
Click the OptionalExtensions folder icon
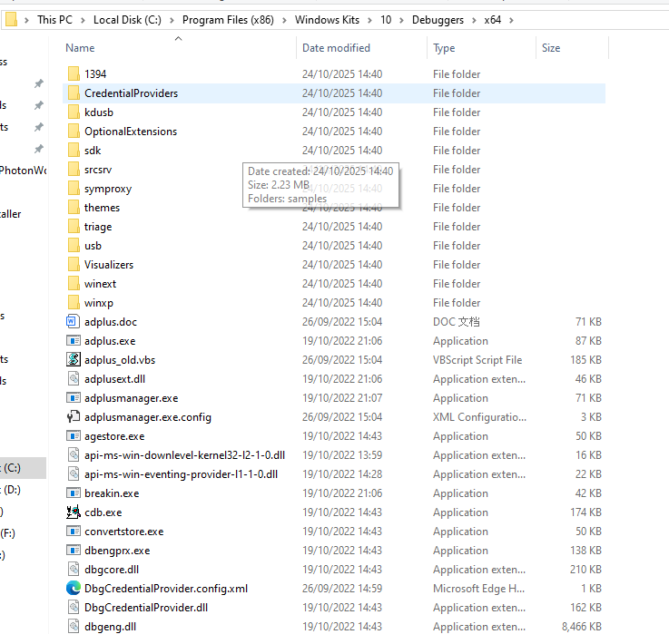pos(74,131)
